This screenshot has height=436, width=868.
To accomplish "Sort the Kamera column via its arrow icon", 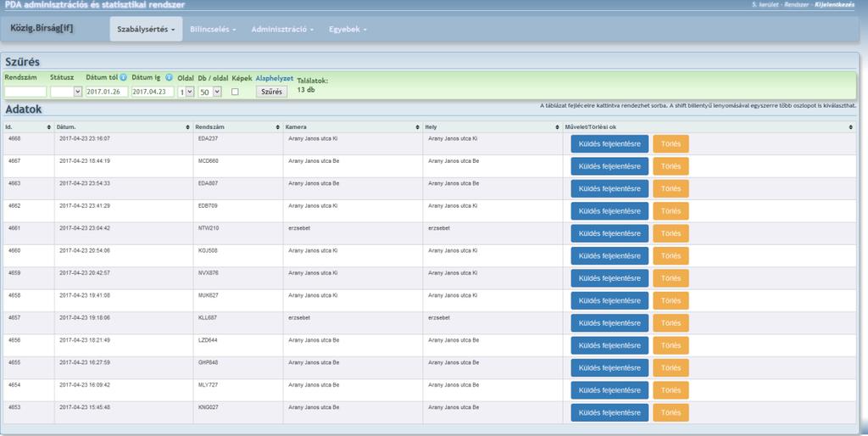I will 417,127.
